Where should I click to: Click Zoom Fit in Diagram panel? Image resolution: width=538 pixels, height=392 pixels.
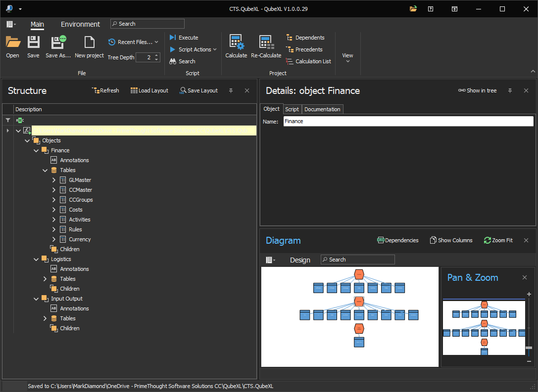498,240
